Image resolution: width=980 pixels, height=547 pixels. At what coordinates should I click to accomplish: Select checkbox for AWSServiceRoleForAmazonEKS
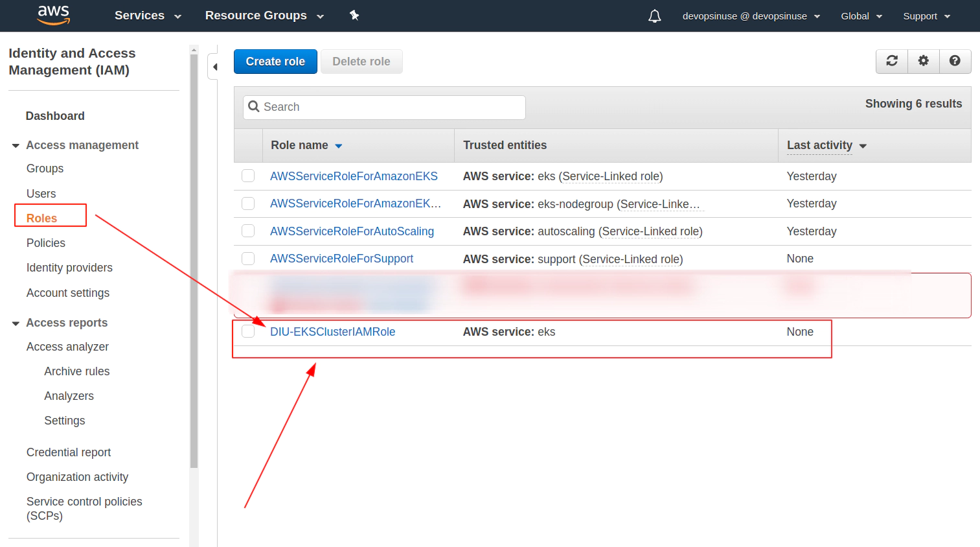248,176
